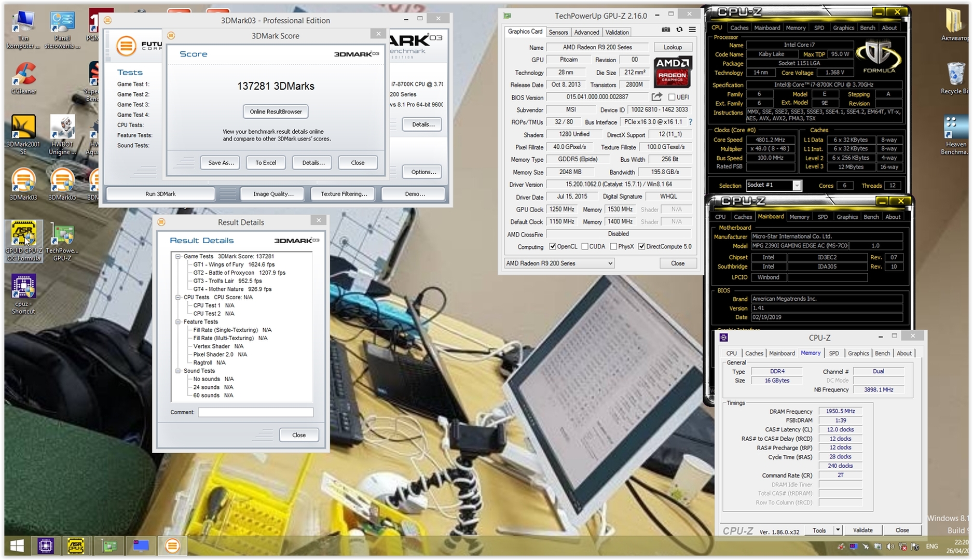Open the GPU-Z hamburger menu
The image size is (973, 560).
692,30
